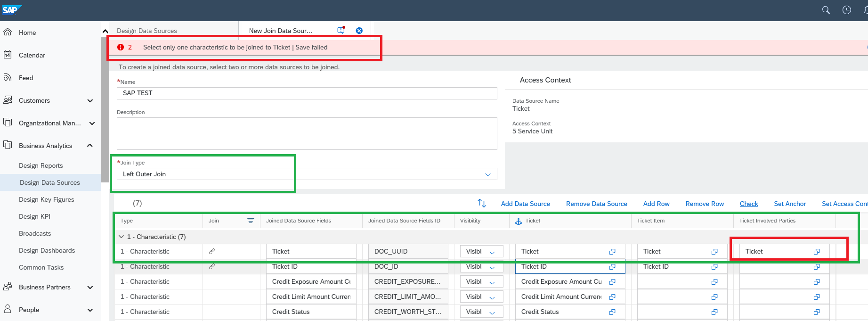
Task: Click Remove Row button
Action: [705, 204]
